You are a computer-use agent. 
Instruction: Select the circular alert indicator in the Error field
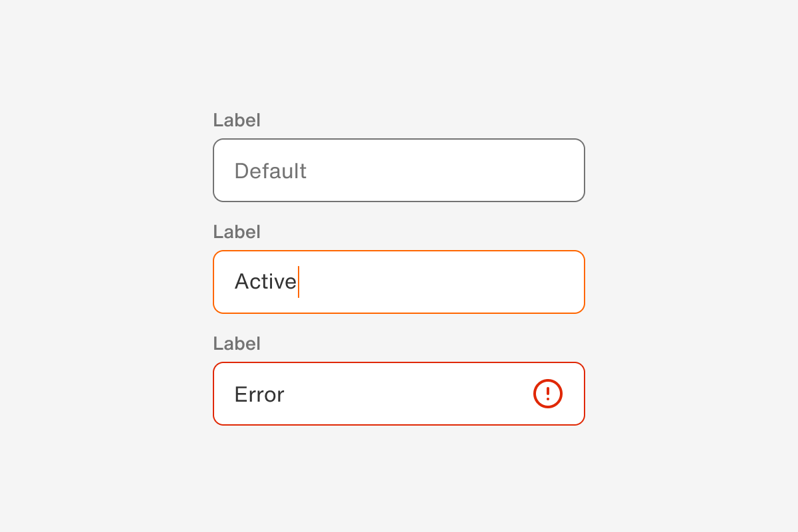click(547, 394)
